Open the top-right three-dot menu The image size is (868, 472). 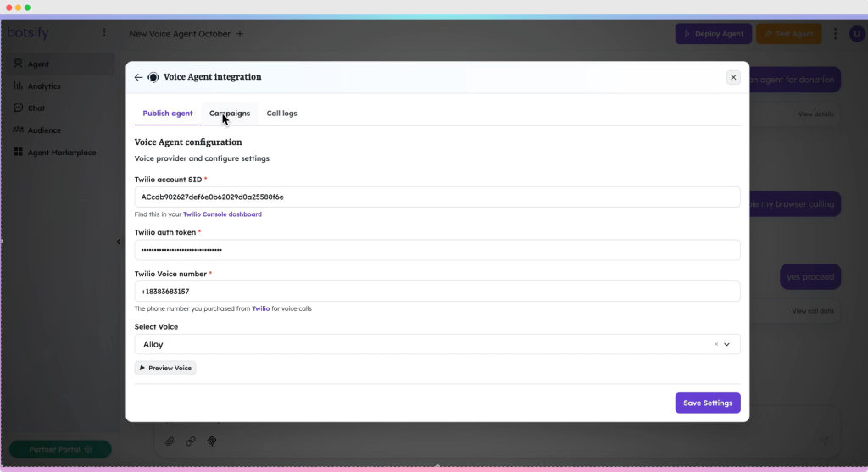click(835, 34)
